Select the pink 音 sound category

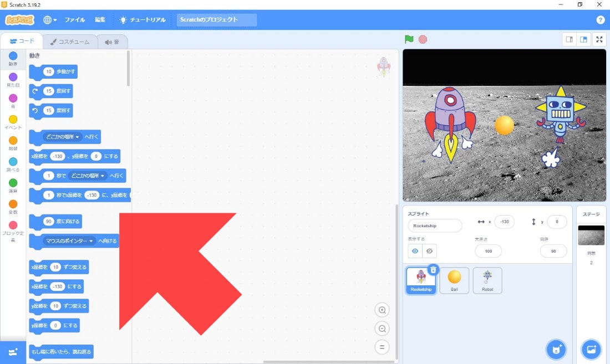pyautogui.click(x=13, y=101)
